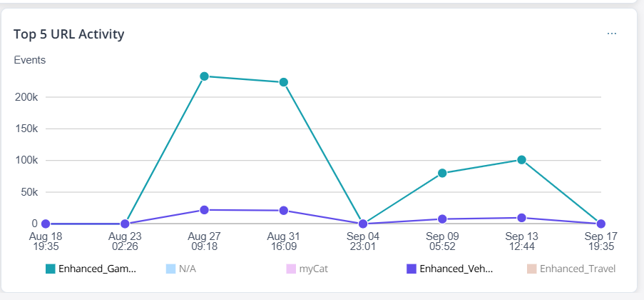Select the teal data point at Sep 13
The height and width of the screenshot is (300, 644).
pos(521,160)
